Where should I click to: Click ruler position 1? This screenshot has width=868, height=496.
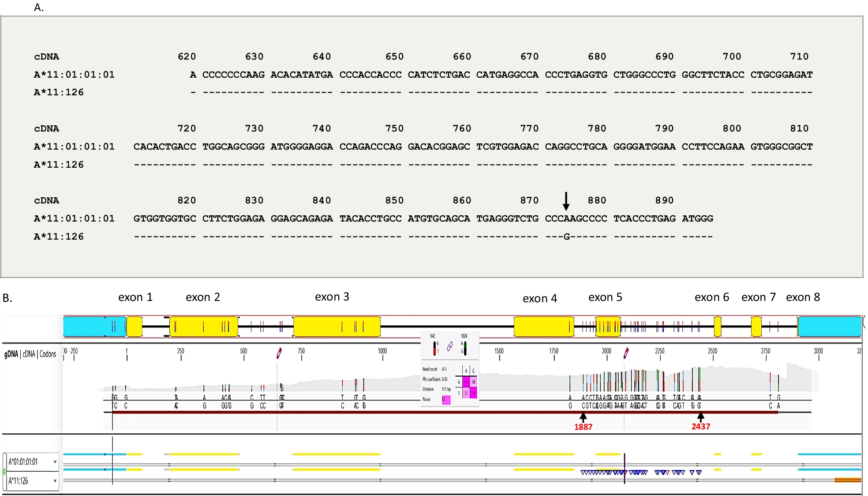coord(127,351)
